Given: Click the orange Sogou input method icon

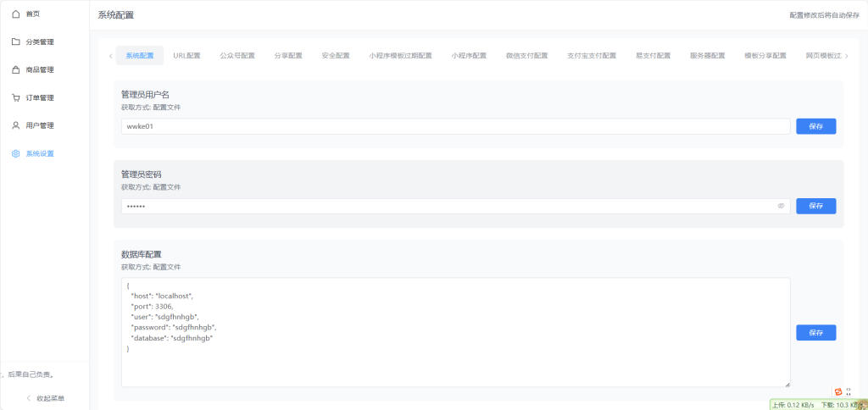Looking at the screenshot, I should pyautogui.click(x=837, y=391).
